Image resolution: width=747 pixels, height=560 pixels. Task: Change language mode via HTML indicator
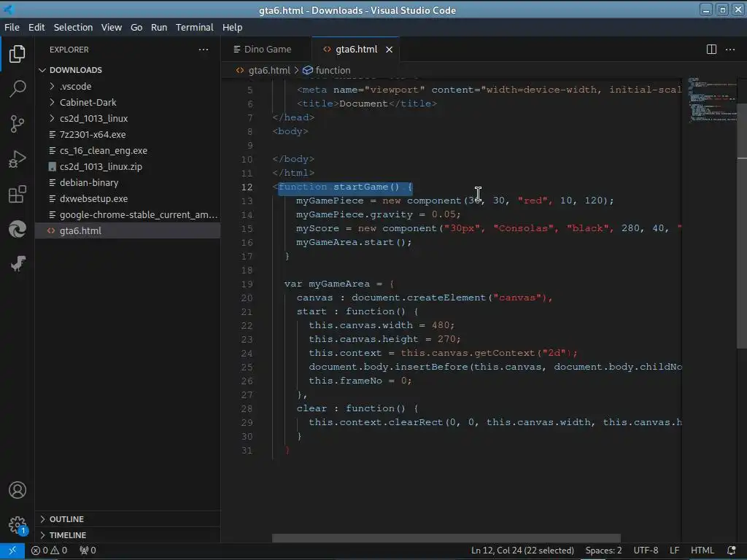coord(703,551)
